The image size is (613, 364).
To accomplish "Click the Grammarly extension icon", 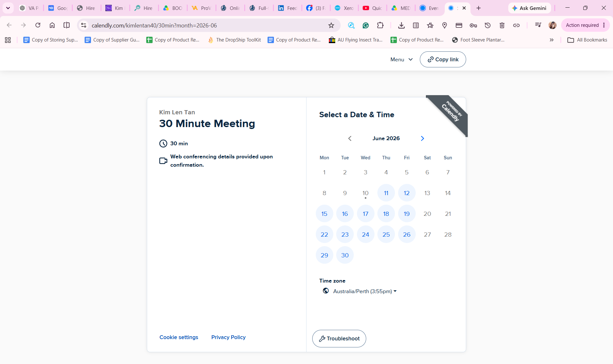I will click(366, 25).
